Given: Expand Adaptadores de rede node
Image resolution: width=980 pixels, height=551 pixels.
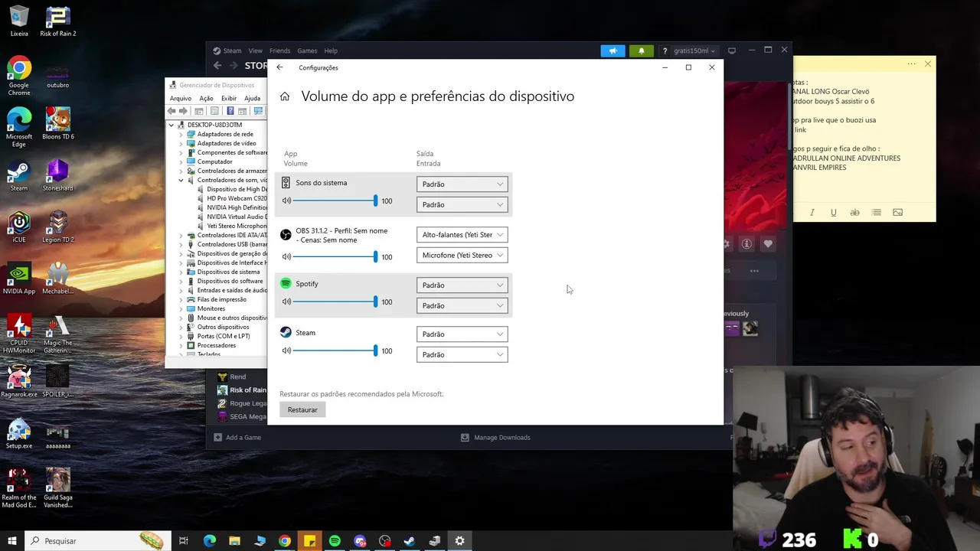Looking at the screenshot, I should click(181, 134).
